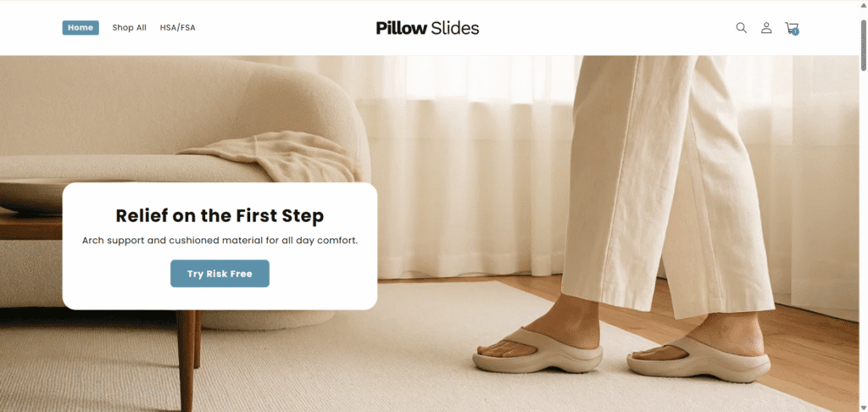Click the Relief on the First Step heading
Screen dimensions: 868x412
(x=220, y=215)
